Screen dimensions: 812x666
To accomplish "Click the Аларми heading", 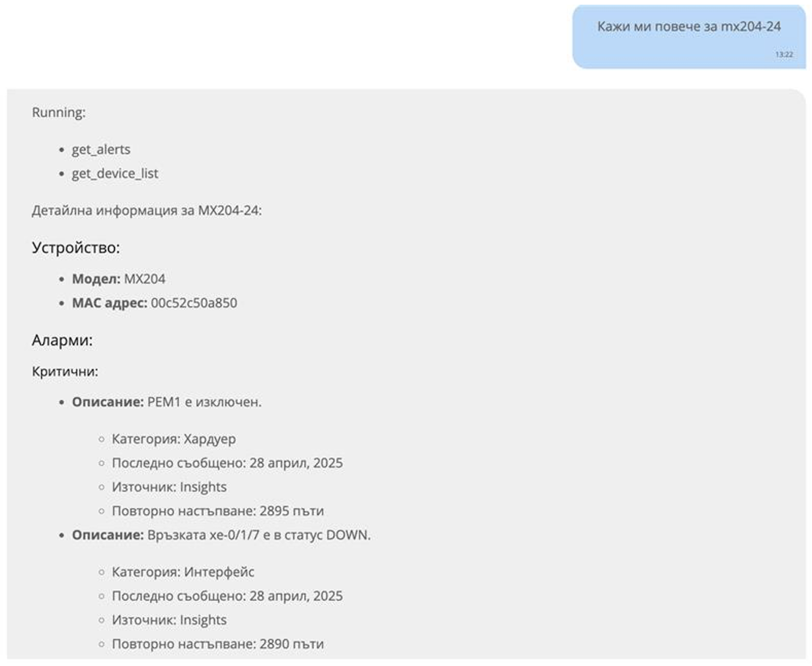I will [62, 341].
